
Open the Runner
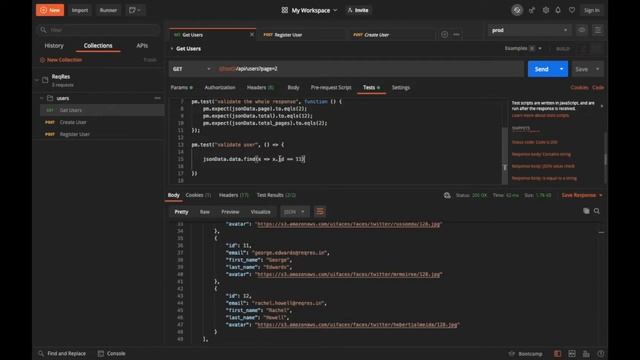coord(108,10)
